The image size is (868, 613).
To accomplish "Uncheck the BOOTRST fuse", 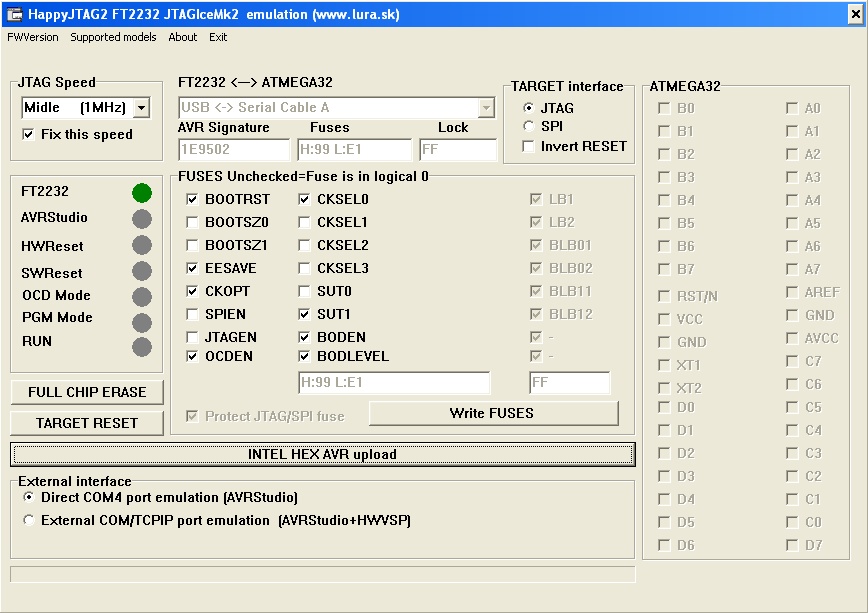I will (x=192, y=199).
